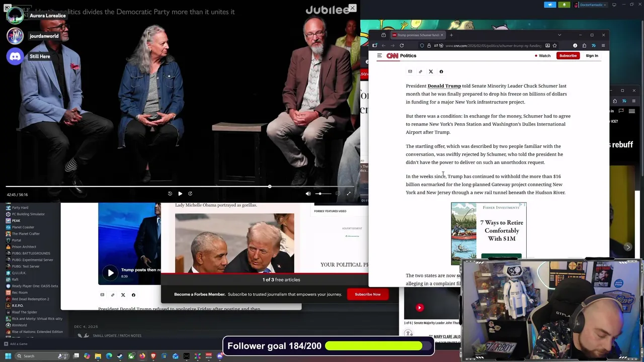Image resolution: width=644 pixels, height=362 pixels.
Task: Mute the video player volume
Action: [x=308, y=194]
